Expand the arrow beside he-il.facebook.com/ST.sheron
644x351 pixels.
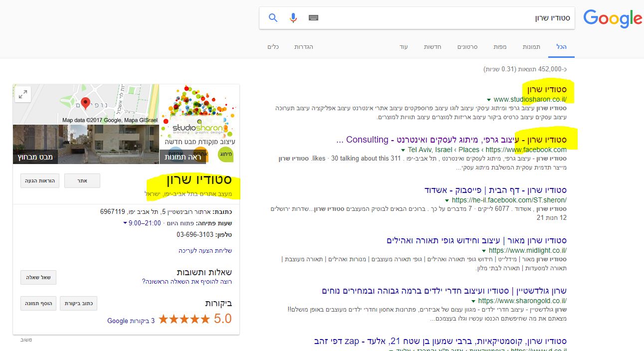(447, 200)
